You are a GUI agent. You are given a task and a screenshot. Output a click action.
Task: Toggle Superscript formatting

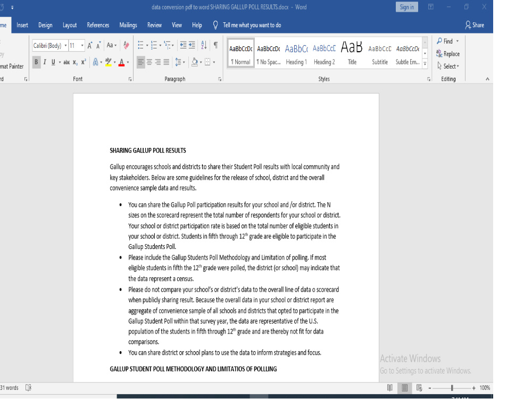(84, 62)
